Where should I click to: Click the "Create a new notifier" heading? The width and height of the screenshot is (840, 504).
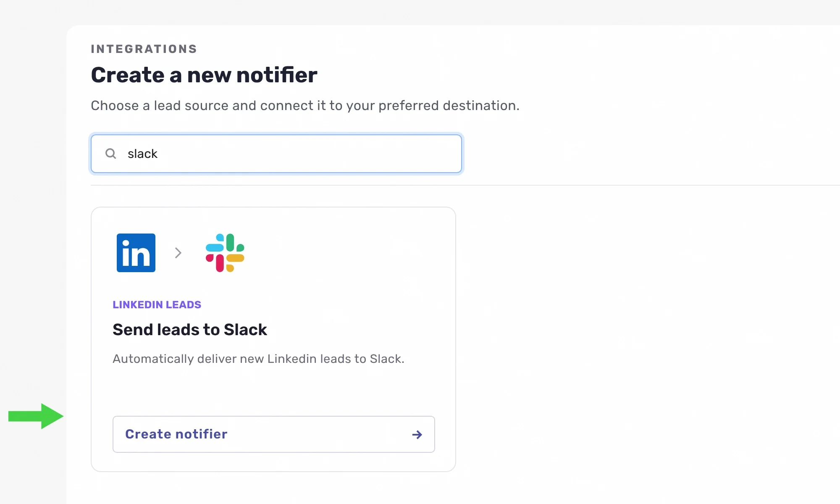pyautogui.click(x=204, y=75)
